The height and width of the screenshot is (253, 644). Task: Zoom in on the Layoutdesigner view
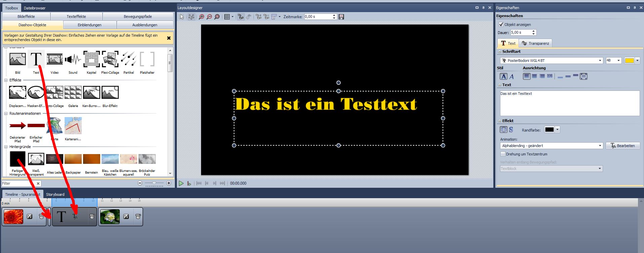[x=201, y=17]
